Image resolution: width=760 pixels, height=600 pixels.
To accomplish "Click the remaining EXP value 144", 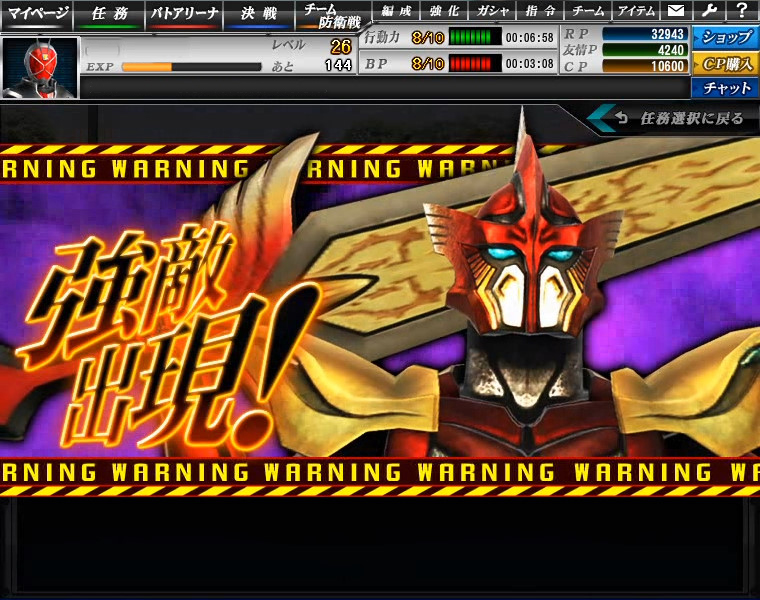I will (338, 65).
